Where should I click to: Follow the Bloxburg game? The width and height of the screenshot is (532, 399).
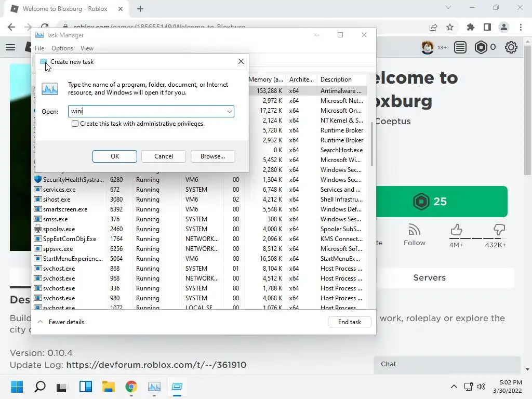pos(414,235)
